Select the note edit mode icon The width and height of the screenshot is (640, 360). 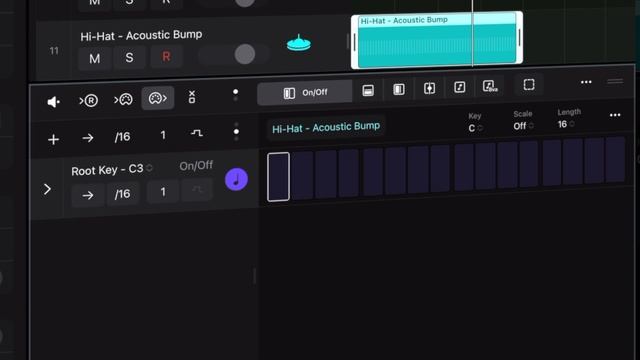(x=460, y=87)
